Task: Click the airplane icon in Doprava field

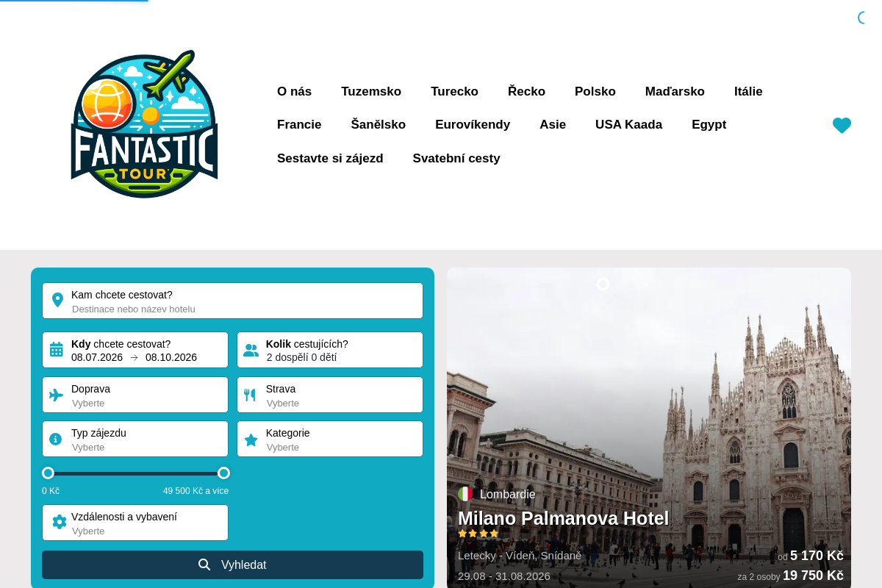Action: click(x=57, y=395)
